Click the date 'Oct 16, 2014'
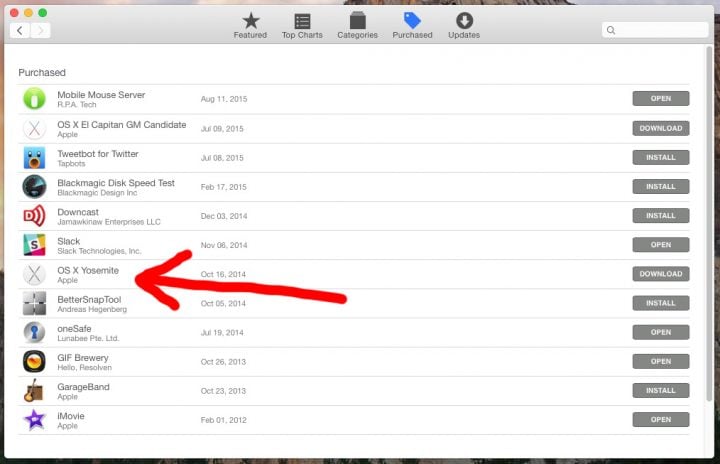This screenshot has width=720, height=464. (223, 274)
